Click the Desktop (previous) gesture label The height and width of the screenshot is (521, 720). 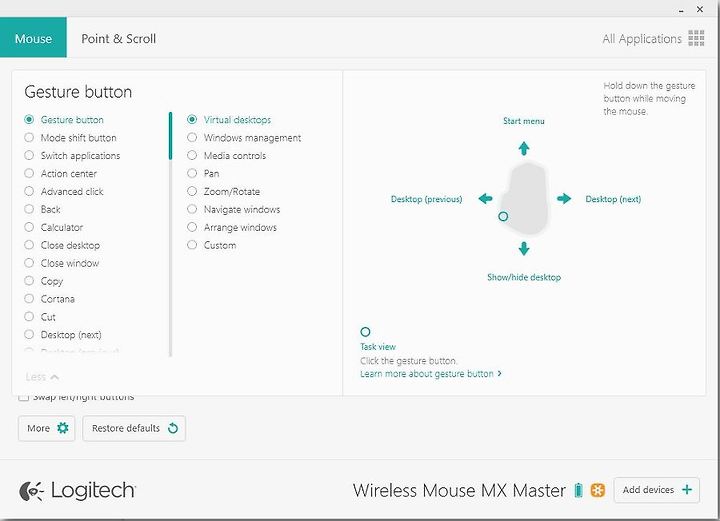point(427,199)
